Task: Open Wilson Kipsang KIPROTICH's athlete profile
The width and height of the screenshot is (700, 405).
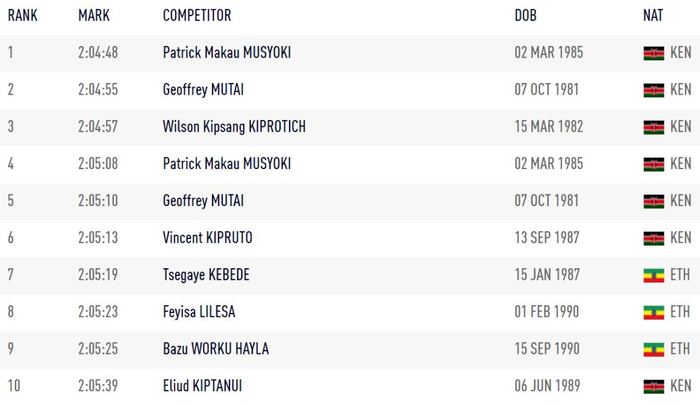Action: click(234, 127)
